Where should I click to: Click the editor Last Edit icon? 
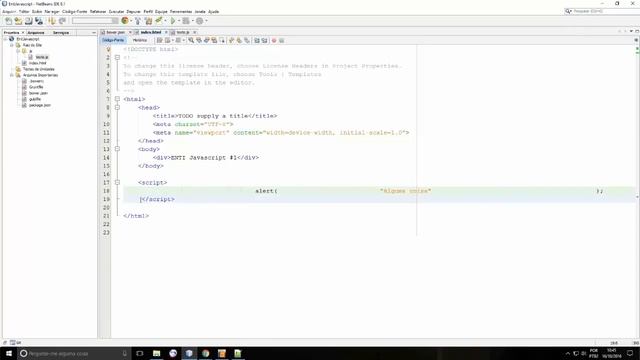(160, 40)
